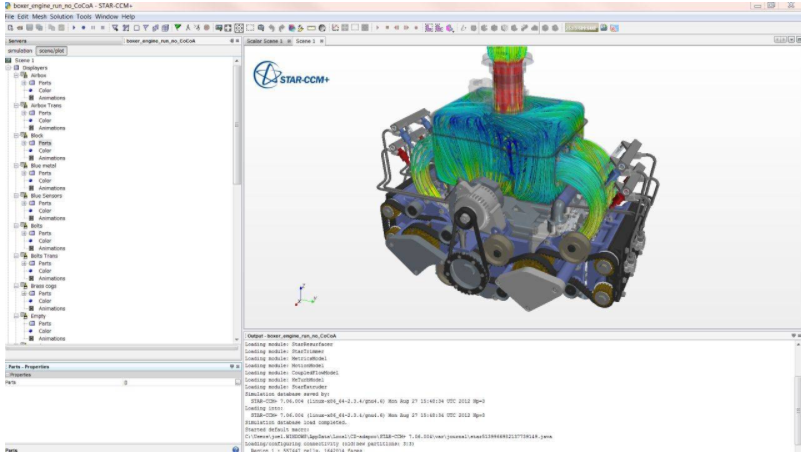Open the Mesh menu
The image size is (801, 461).
pos(39,17)
